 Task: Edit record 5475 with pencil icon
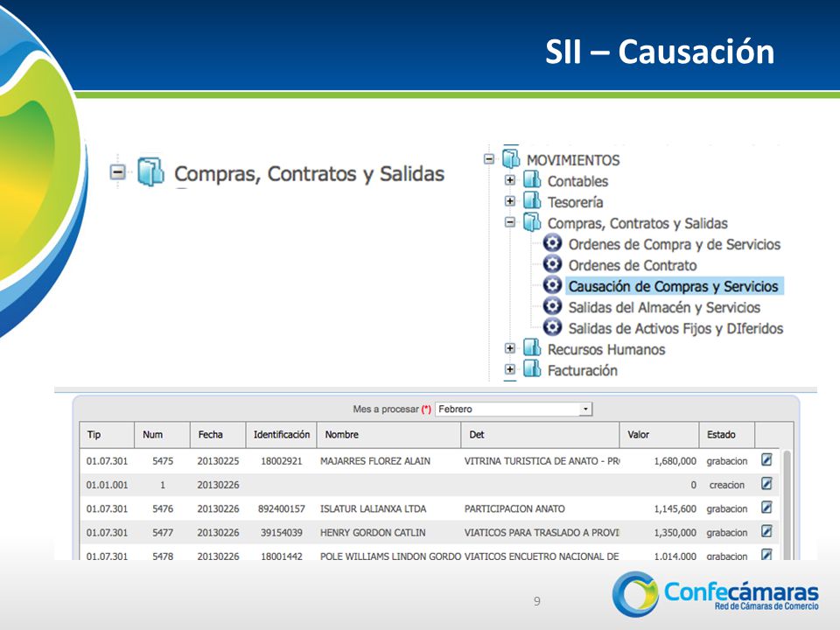(766, 459)
